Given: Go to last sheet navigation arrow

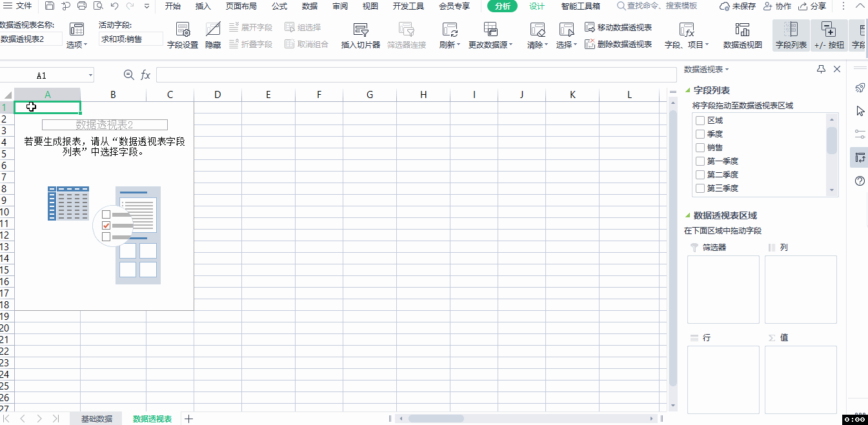Looking at the screenshot, I should (x=56, y=419).
